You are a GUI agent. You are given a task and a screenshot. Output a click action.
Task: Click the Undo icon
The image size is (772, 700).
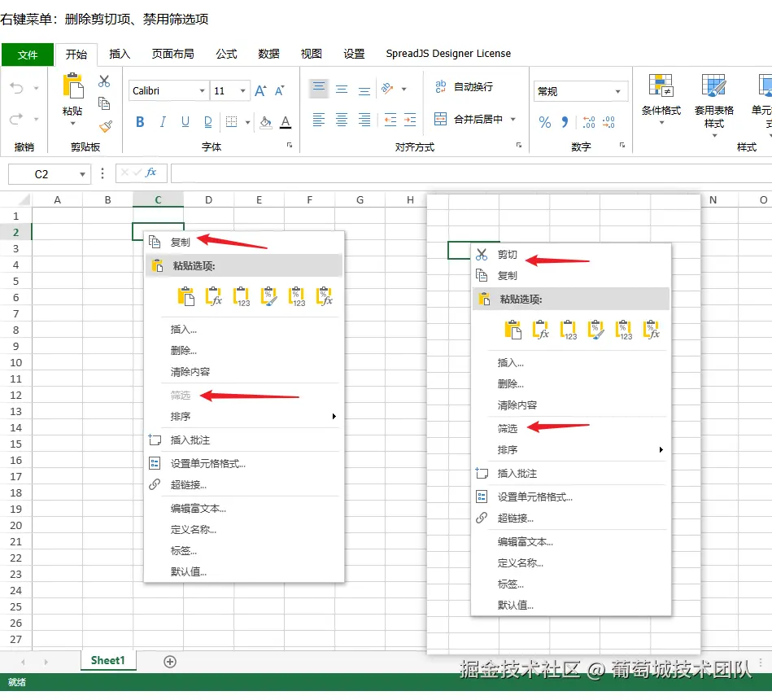coord(17,88)
